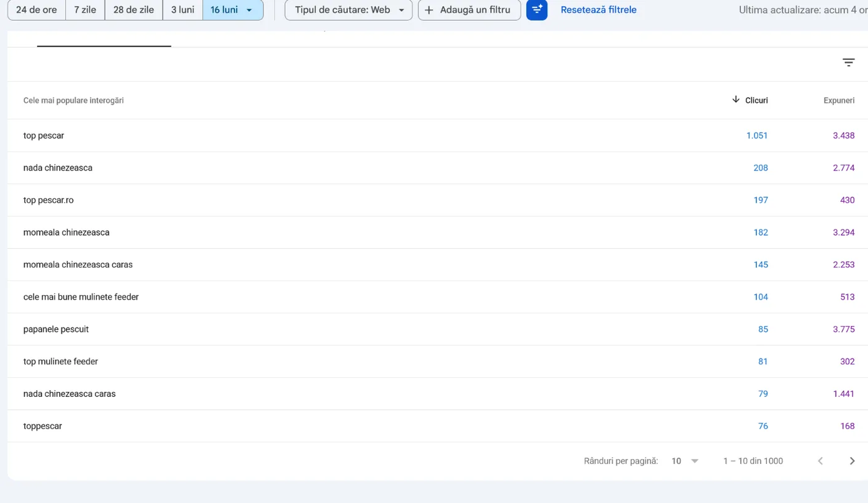868x503 pixels.
Task: Click the blue AI filter sparkle button
Action: coord(537,10)
